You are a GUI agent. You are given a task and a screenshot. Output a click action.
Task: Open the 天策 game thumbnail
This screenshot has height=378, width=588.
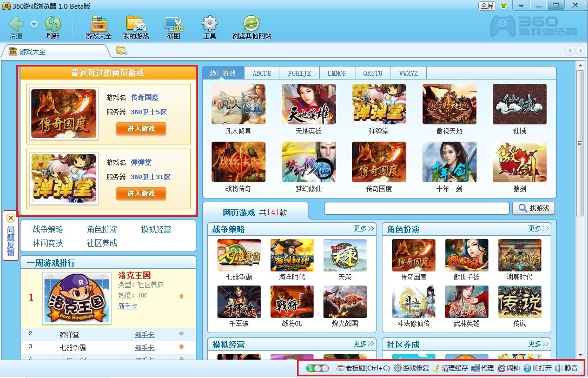coord(345,255)
